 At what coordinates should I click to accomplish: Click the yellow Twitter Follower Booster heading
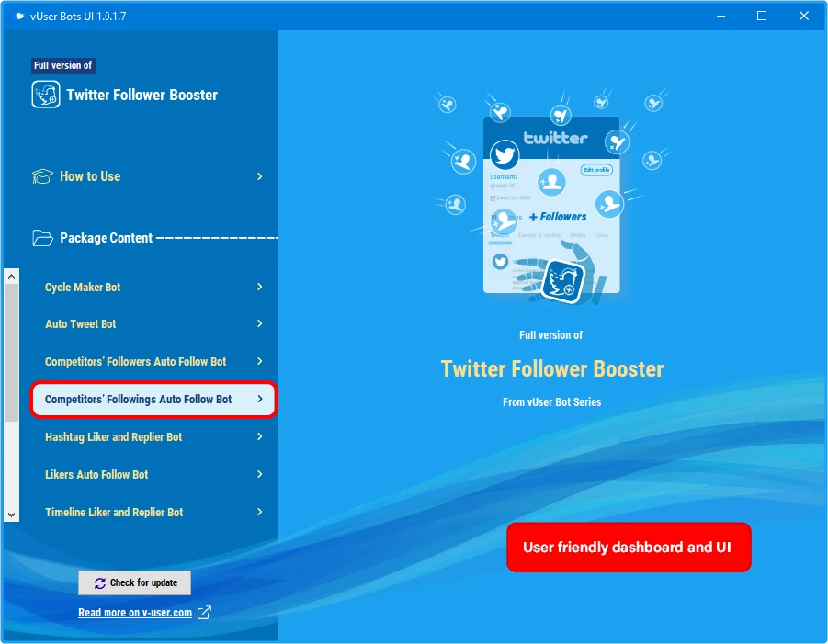(551, 369)
